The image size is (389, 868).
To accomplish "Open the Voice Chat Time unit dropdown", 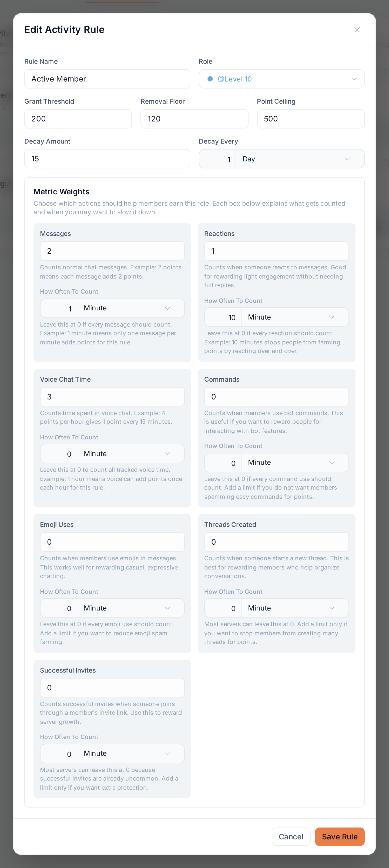I will point(130,453).
